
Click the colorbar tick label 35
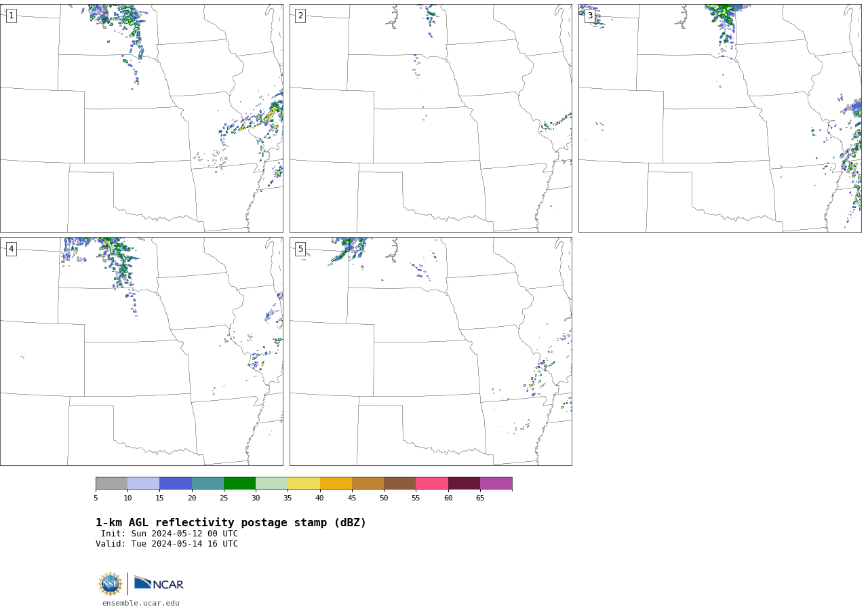point(288,498)
